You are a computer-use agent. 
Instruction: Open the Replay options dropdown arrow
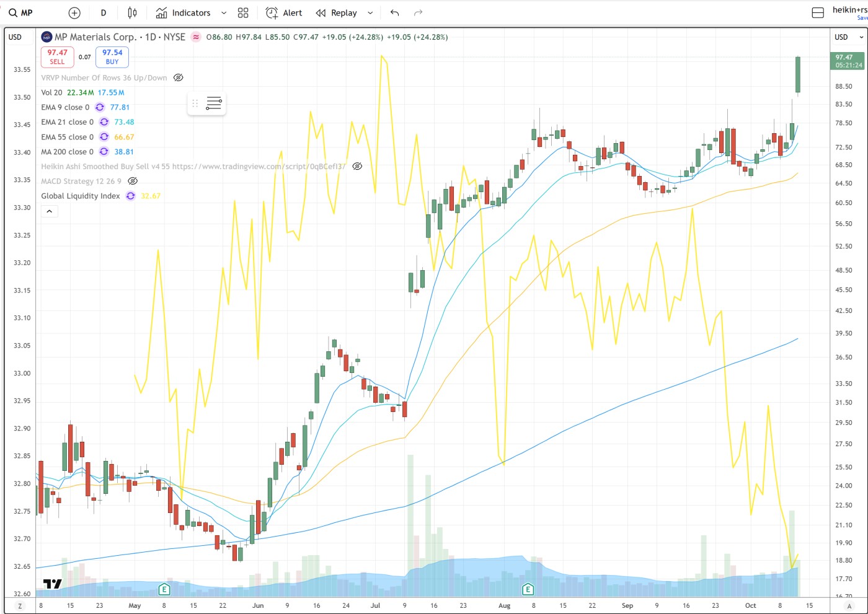click(x=370, y=13)
